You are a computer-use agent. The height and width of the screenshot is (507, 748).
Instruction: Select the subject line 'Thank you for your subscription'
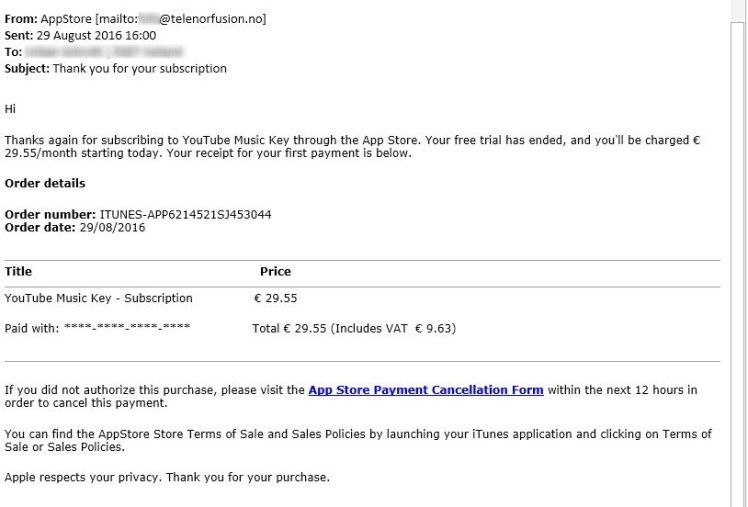click(x=140, y=69)
